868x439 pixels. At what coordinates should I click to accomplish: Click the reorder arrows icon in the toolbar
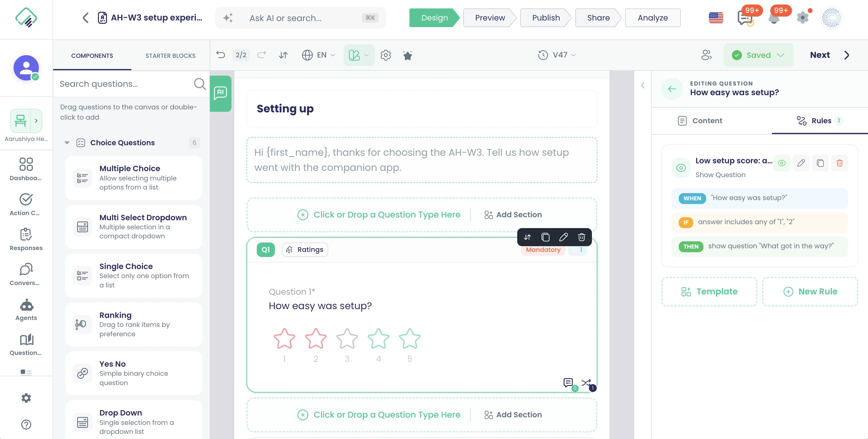283,55
